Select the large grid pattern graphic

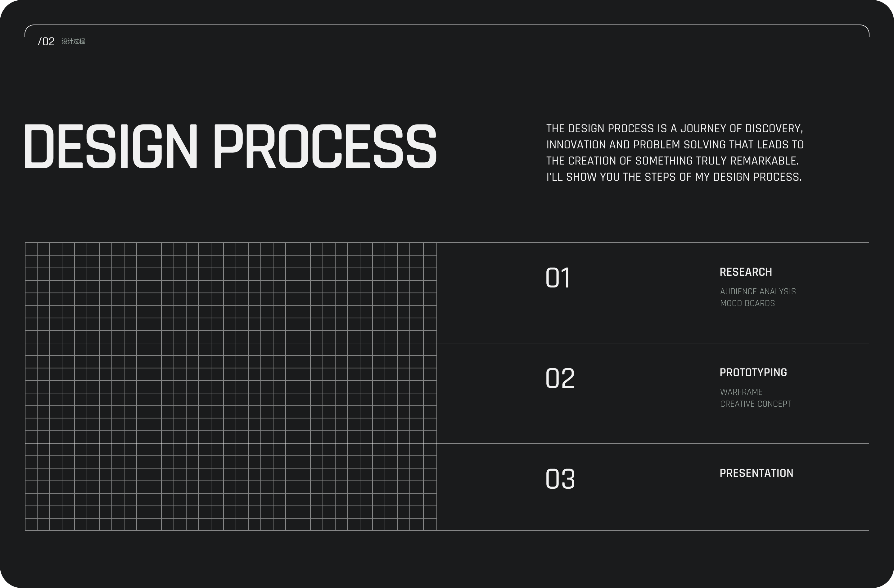click(231, 386)
